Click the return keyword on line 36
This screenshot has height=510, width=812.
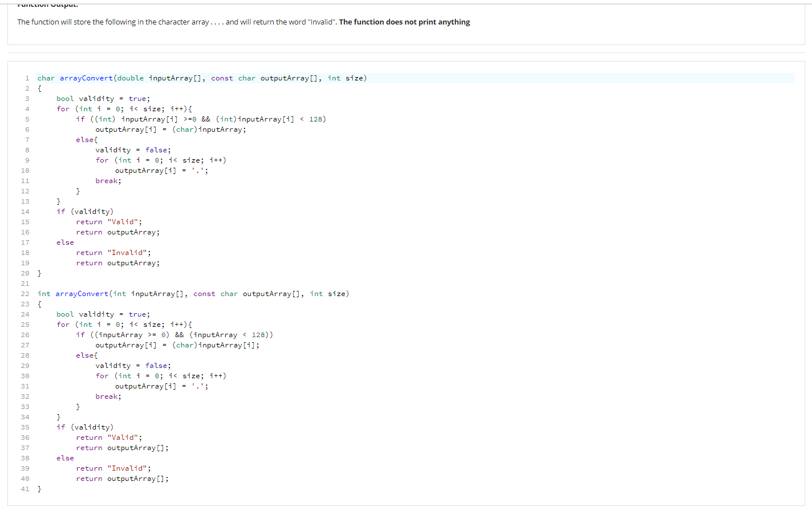89,437
